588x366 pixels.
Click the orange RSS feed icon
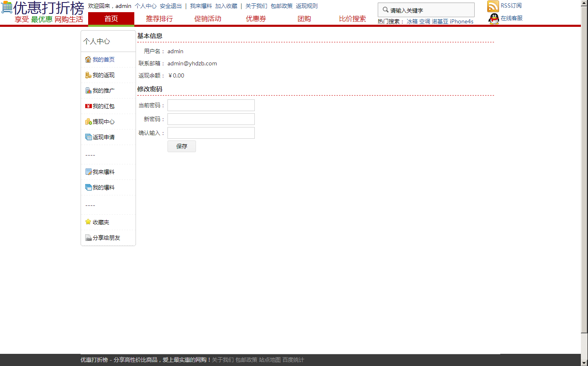(x=493, y=6)
